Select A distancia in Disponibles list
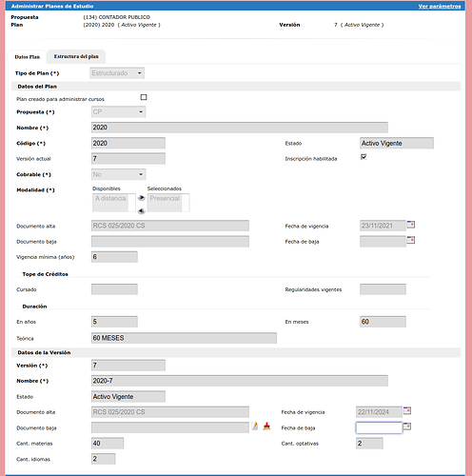Image resolution: width=472 pixels, height=476 pixels. point(110,198)
